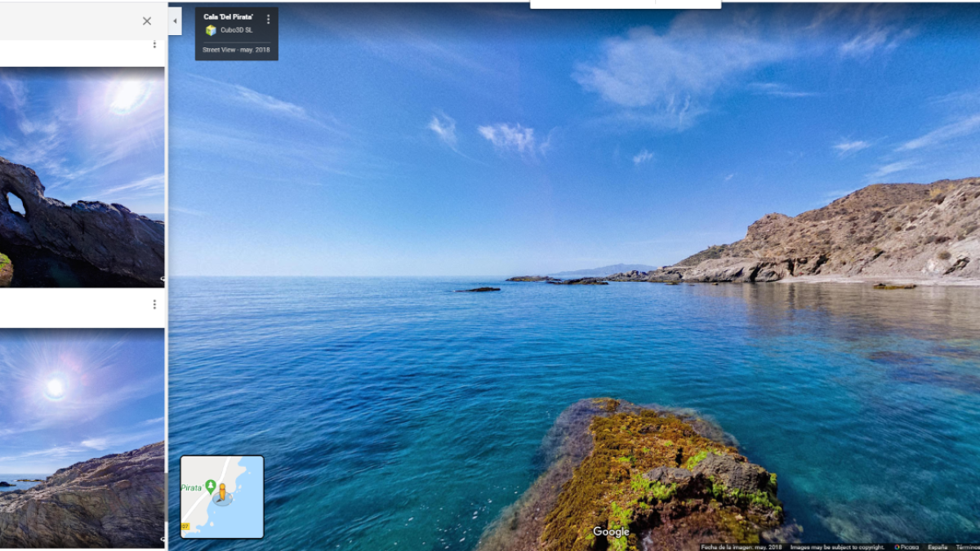Click the 'Street View - may. 2018' label

click(236, 50)
